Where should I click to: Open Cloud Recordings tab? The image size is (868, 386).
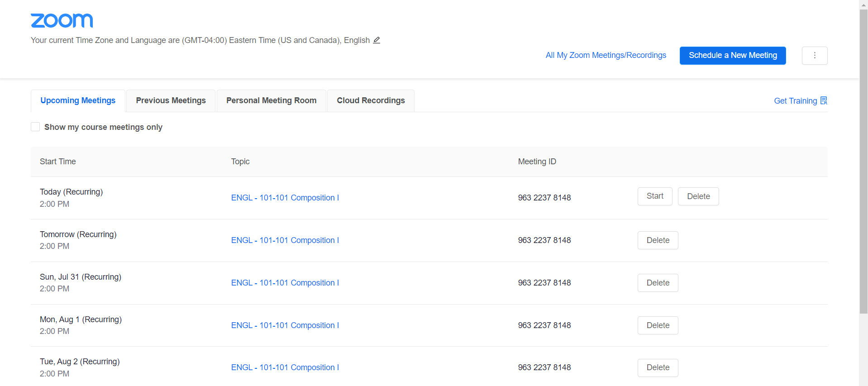click(x=371, y=100)
